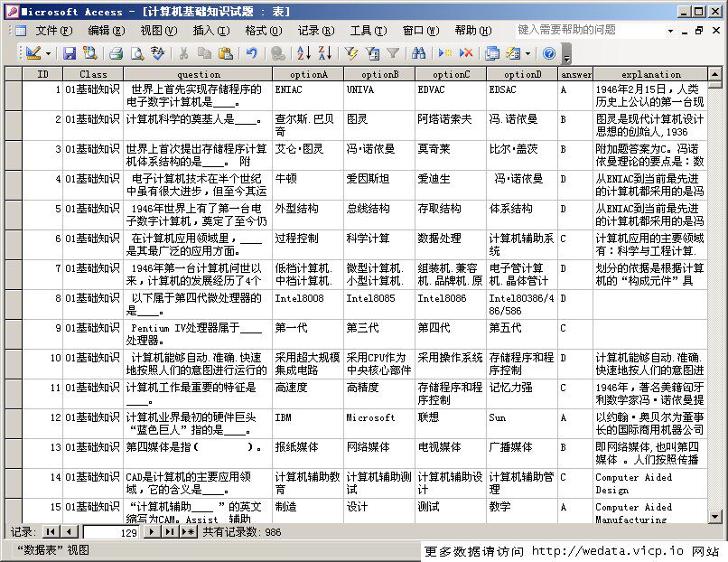The height and width of the screenshot is (562, 728).
Task: Click the 网络媒体 cell in row 13
Action: point(379,454)
